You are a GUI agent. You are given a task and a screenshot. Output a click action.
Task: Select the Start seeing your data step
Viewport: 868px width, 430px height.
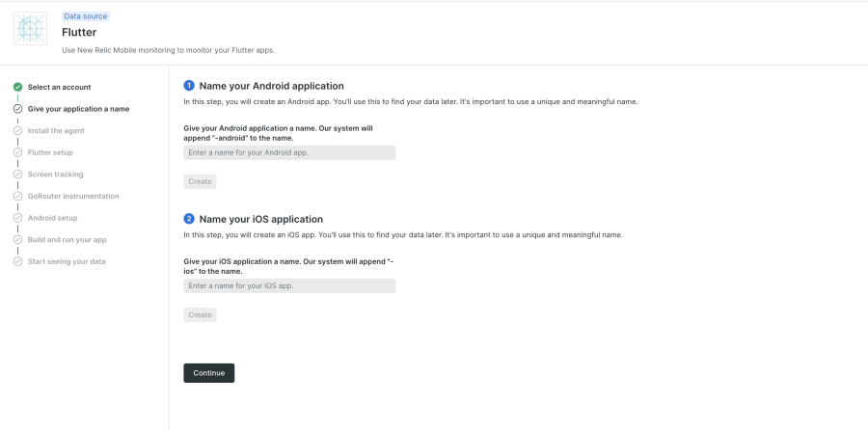tap(67, 261)
